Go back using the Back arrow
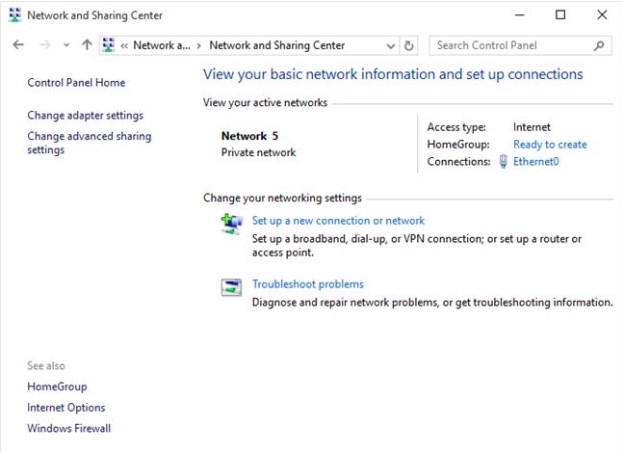622x452 pixels. (18, 45)
